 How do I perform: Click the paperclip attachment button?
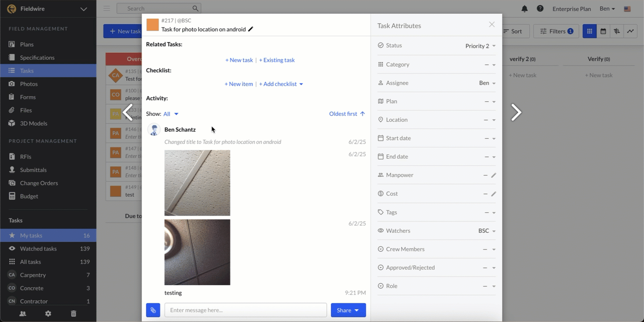[x=153, y=310]
